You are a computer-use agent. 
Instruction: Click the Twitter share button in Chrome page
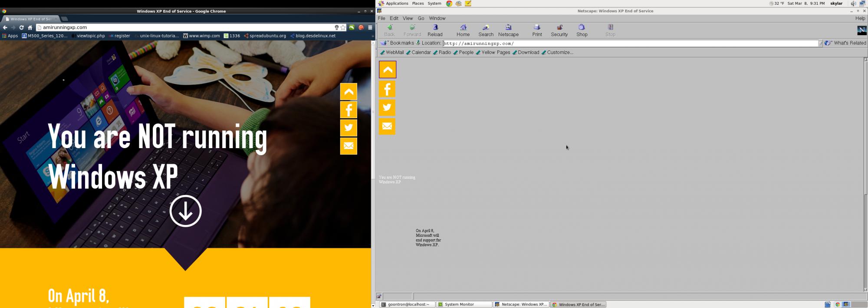(349, 128)
